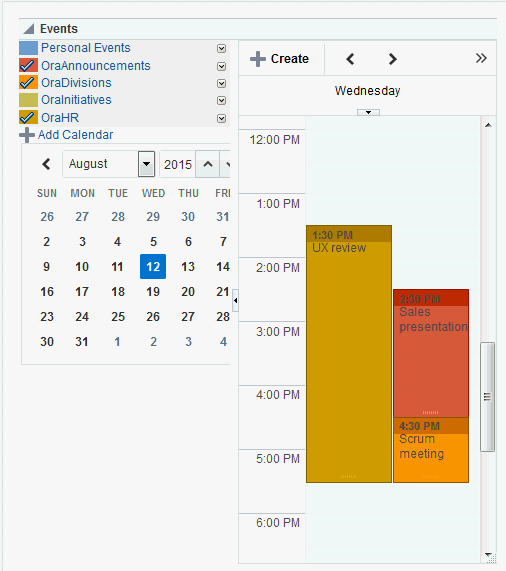Expand the all-day area arrow under Wednesday
This screenshot has width=506, height=571.
click(368, 112)
